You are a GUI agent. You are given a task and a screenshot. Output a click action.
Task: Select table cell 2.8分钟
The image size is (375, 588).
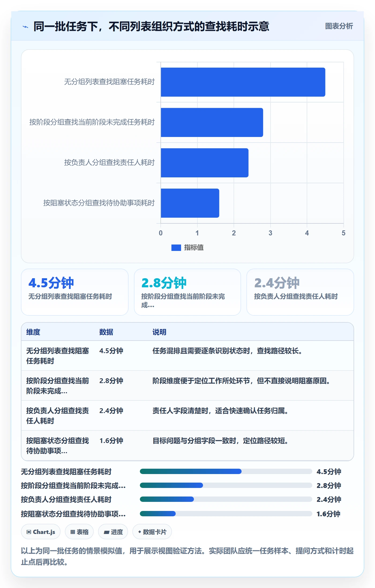click(x=111, y=381)
